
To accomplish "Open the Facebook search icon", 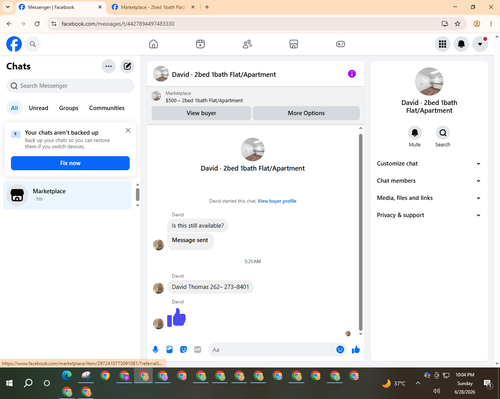I will coord(33,44).
